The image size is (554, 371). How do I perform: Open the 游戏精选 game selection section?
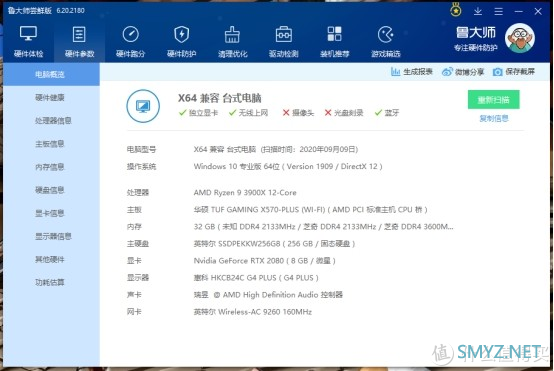pyautogui.click(x=385, y=42)
